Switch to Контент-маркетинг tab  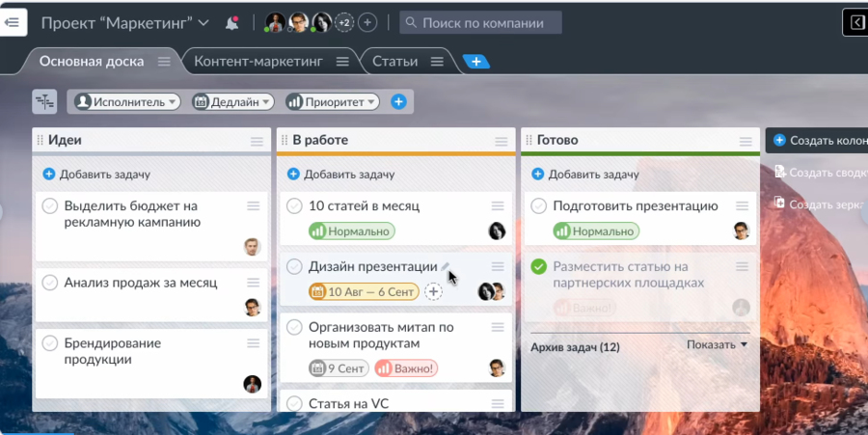(258, 62)
